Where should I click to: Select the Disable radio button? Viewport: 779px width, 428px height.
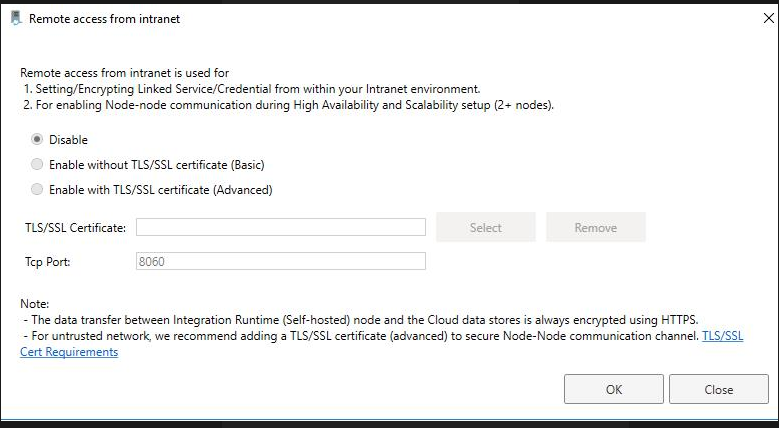coord(38,140)
